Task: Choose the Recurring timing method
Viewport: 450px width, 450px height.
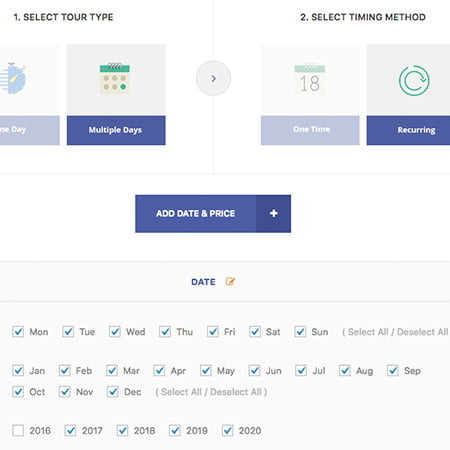Action: (408, 130)
